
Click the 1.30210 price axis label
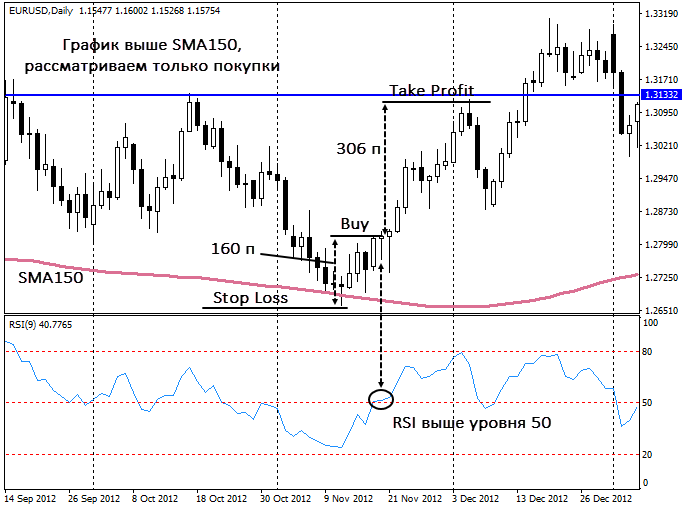662,146
